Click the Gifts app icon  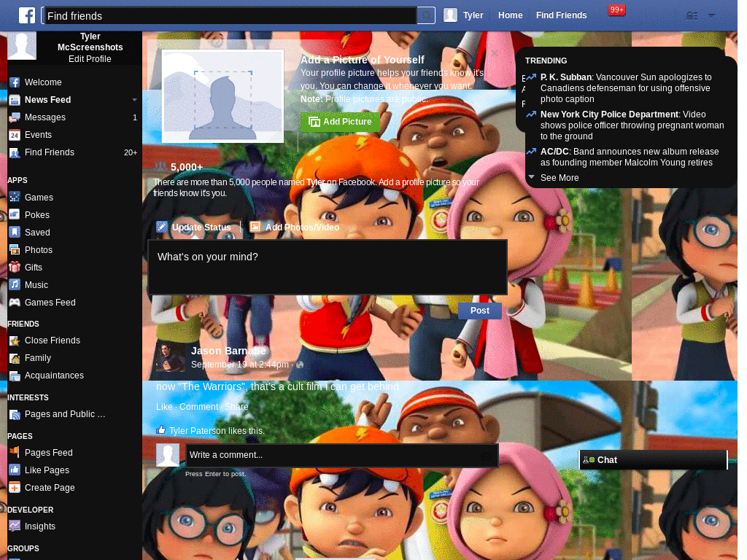pos(15,267)
